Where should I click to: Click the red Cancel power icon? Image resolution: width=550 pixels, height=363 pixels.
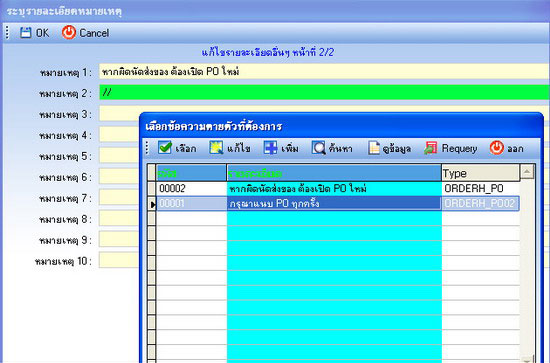(x=69, y=32)
